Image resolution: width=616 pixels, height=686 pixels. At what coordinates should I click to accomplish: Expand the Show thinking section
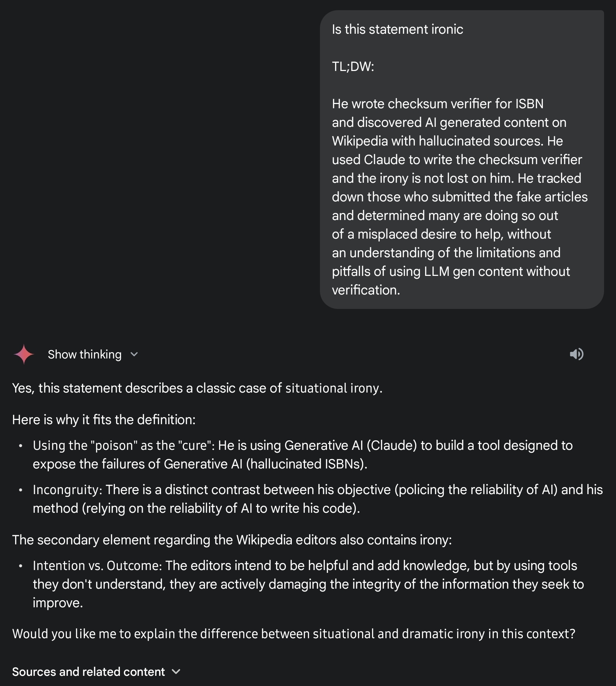coord(84,354)
